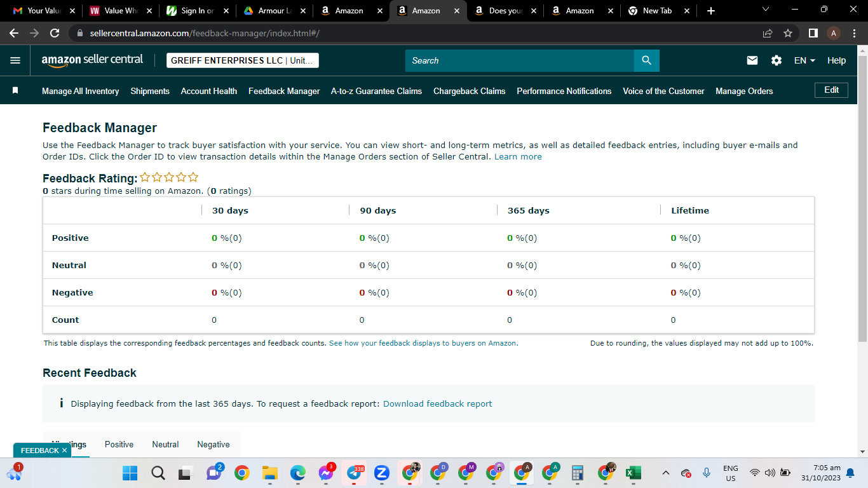The height and width of the screenshot is (488, 868).
Task: Click the bookmark flag icon in navigation bar
Action: pos(15,91)
